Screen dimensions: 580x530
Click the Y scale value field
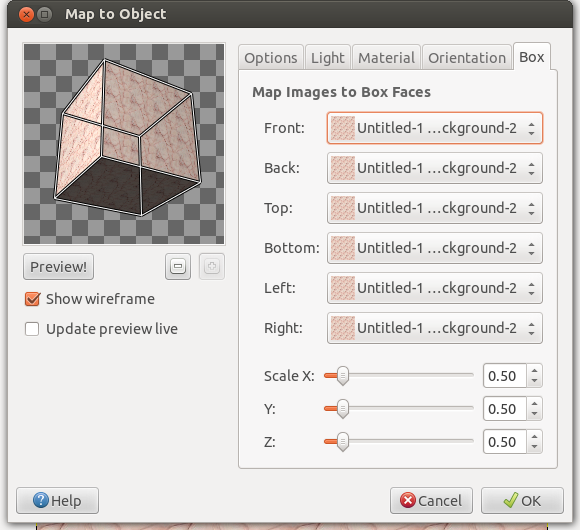pyautogui.click(x=505, y=409)
